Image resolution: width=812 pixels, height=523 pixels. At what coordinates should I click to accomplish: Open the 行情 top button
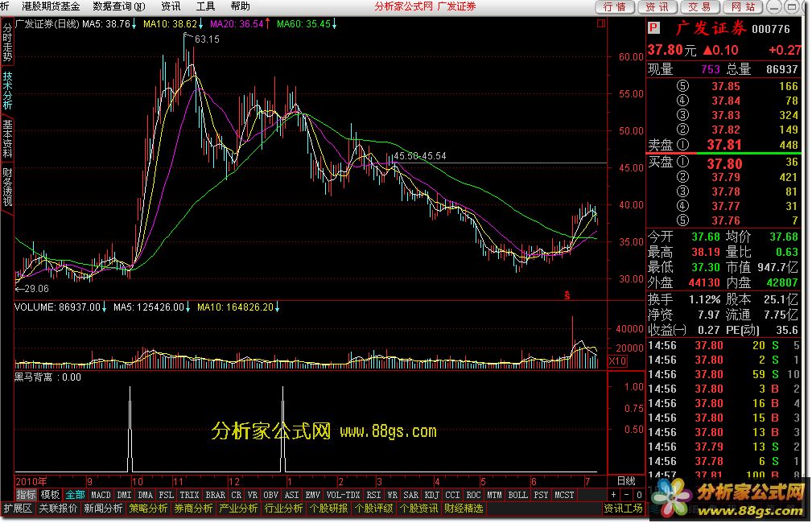pos(615,6)
